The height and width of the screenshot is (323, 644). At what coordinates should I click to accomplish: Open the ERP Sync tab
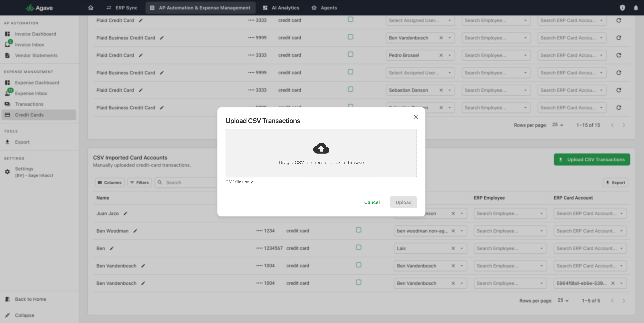[x=122, y=8]
